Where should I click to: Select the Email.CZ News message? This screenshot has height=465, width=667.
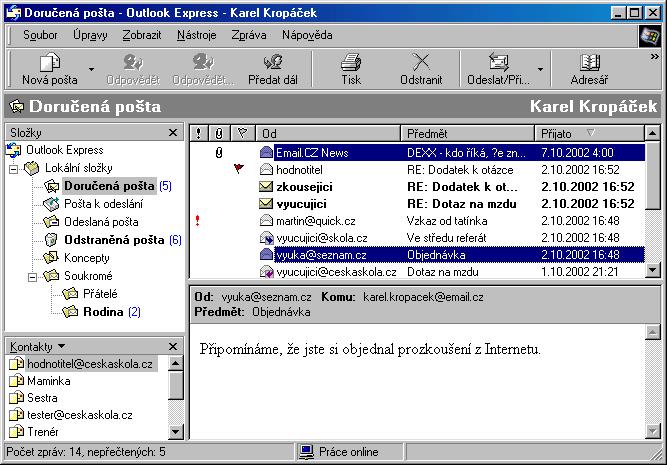pyautogui.click(x=417, y=152)
